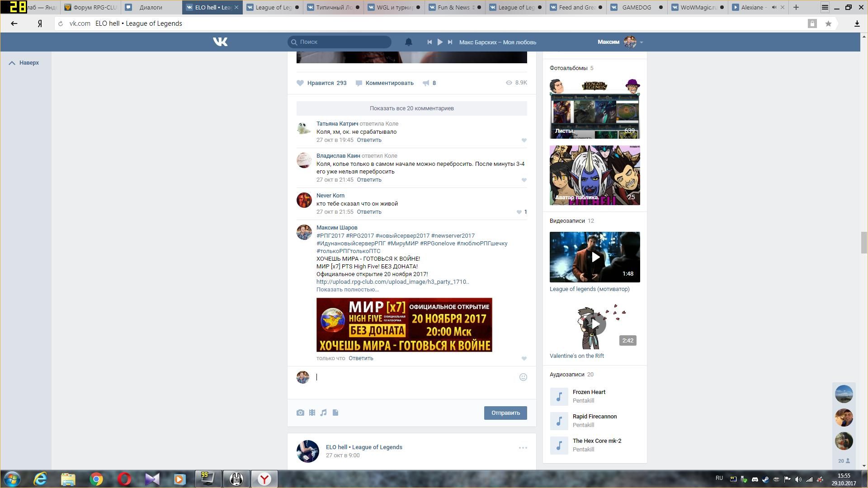This screenshot has width=868, height=488.
Task: Play Valentine's on the Rift video
Action: click(595, 324)
